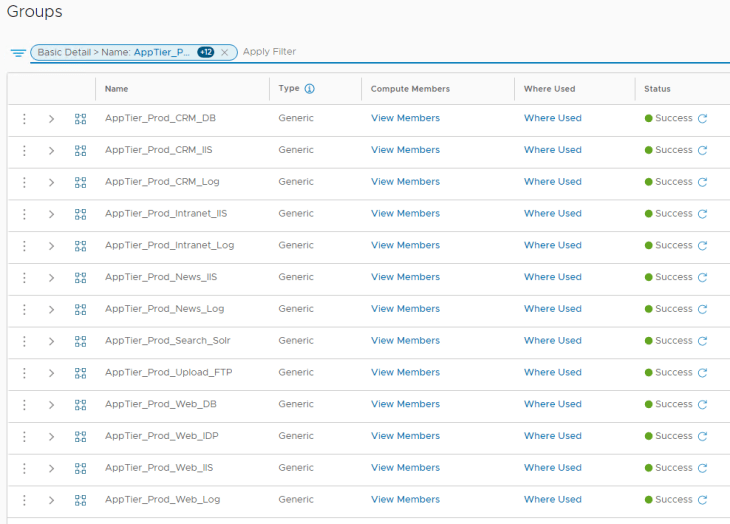Remove the AppTier_P name filter chip

coord(224,53)
